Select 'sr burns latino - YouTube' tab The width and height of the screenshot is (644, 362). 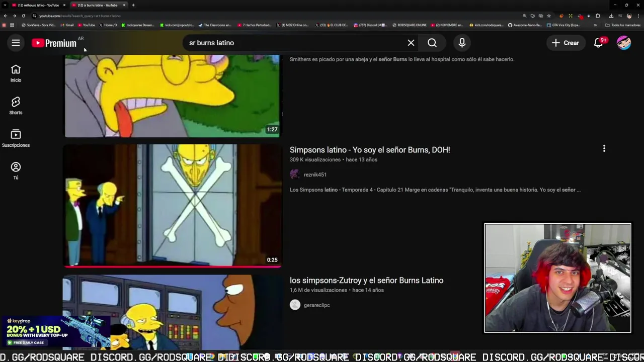click(98, 5)
